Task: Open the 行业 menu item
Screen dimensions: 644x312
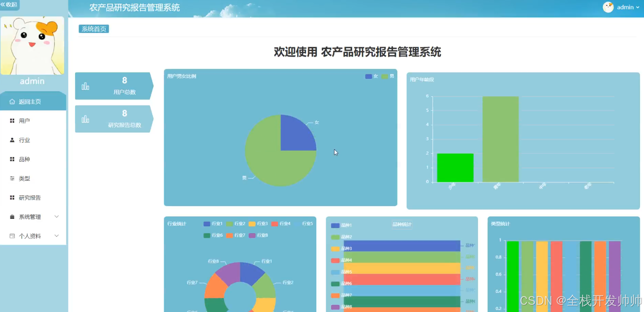Action: 33,140
